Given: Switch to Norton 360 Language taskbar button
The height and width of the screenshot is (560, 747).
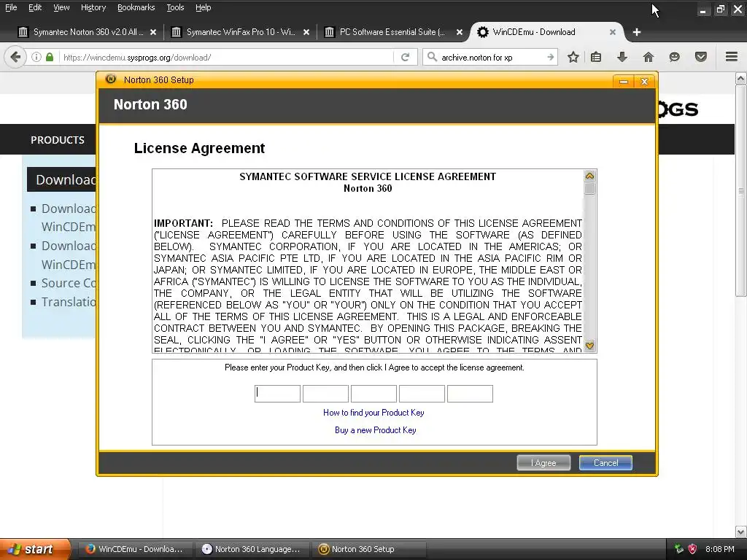Looking at the screenshot, I should (x=252, y=549).
